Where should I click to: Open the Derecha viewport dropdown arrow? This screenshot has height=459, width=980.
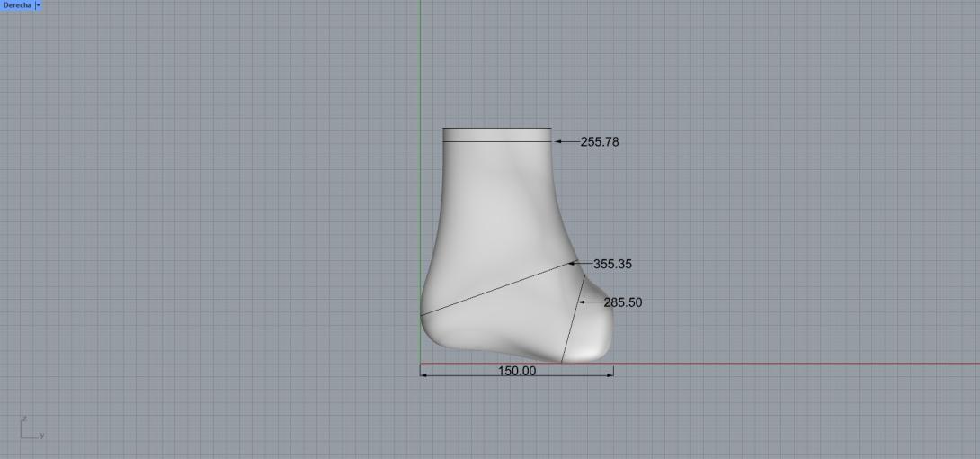(x=38, y=5)
